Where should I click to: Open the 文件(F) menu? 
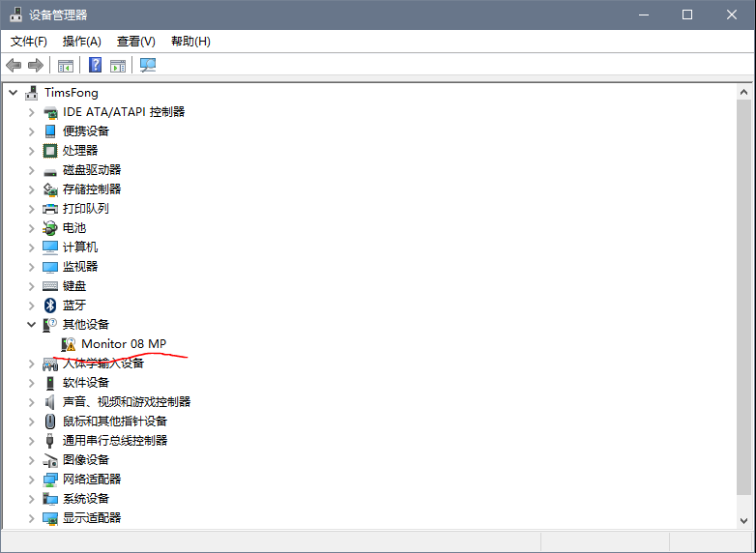29,41
